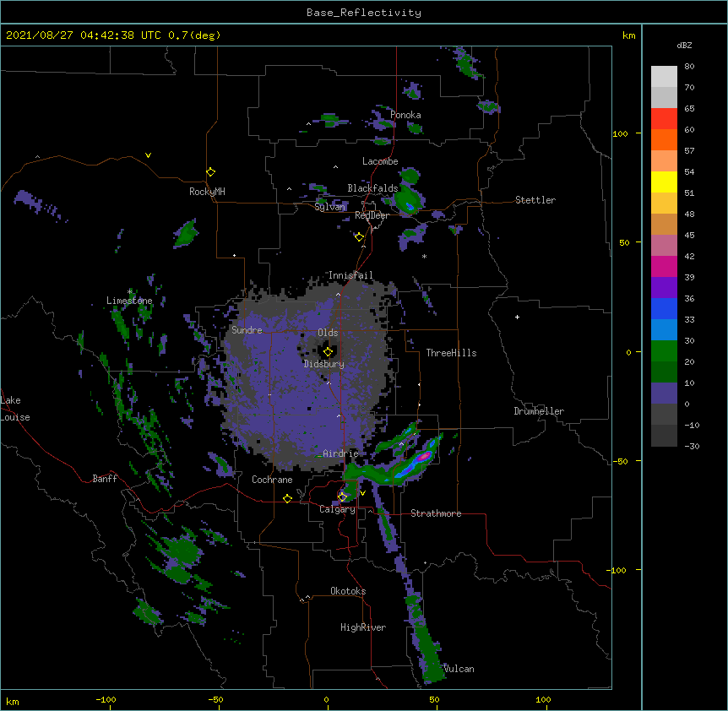The height and width of the screenshot is (711, 728).
Task: Click the Blackfalds label
Action: click(372, 188)
